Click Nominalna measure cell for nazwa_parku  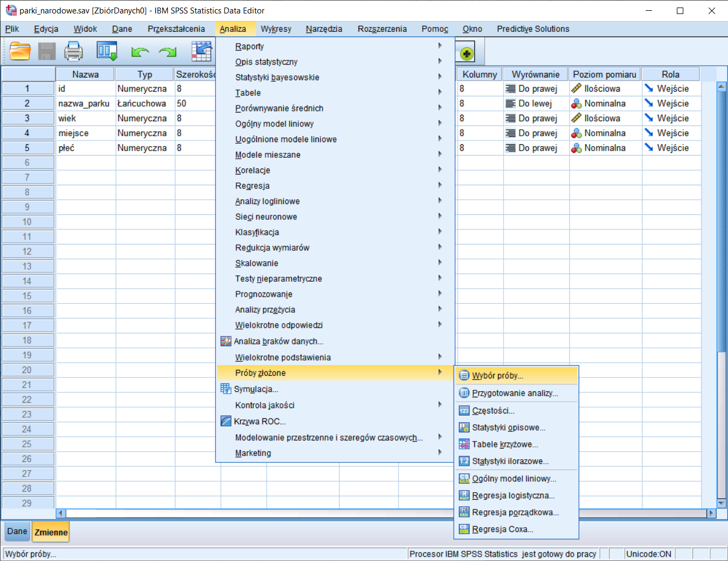[605, 103]
